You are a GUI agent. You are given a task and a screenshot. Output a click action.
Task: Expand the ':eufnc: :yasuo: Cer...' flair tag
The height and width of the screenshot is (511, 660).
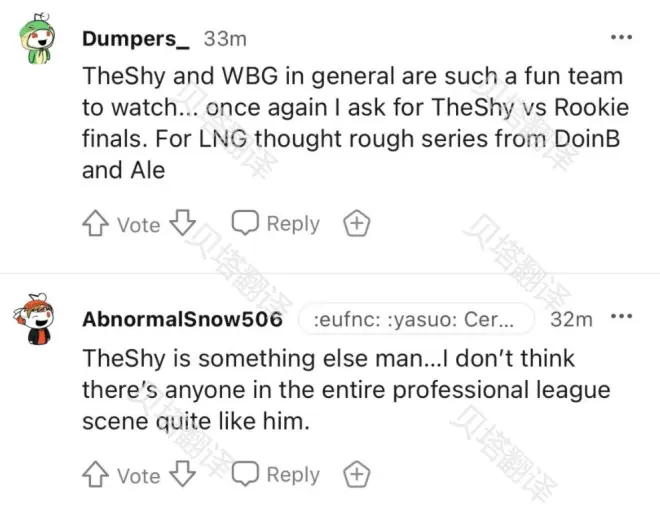tap(416, 319)
